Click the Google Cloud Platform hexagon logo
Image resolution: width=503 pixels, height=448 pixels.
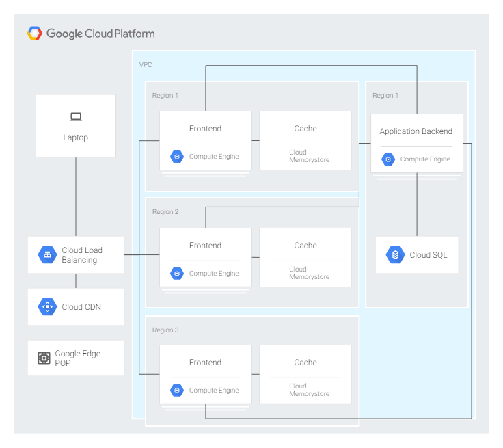click(35, 33)
